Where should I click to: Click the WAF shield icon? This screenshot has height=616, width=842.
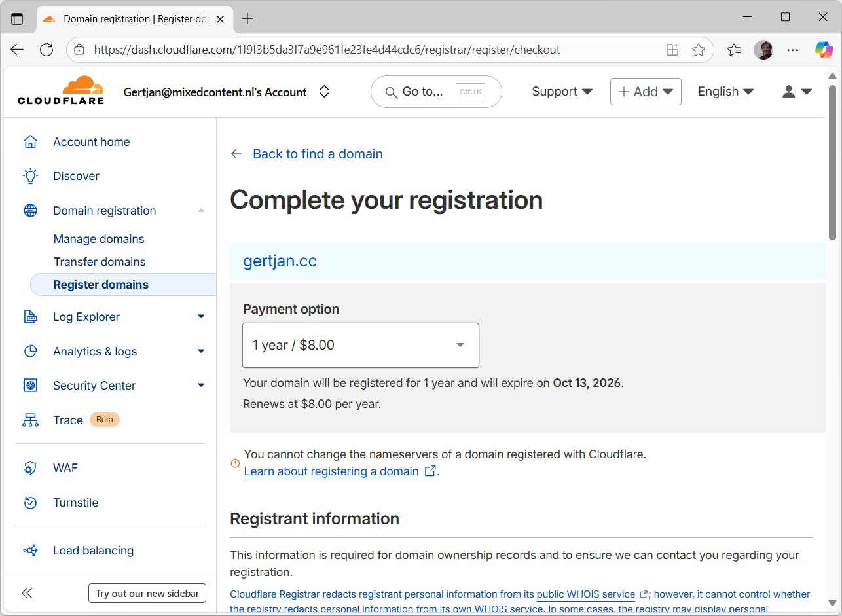[x=30, y=468]
